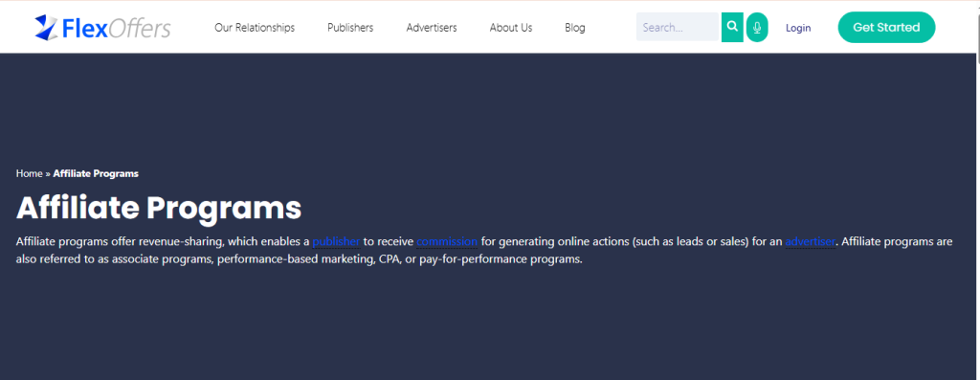Open the Publishers menu item
Viewport: 980px width, 380px height.
click(x=350, y=28)
